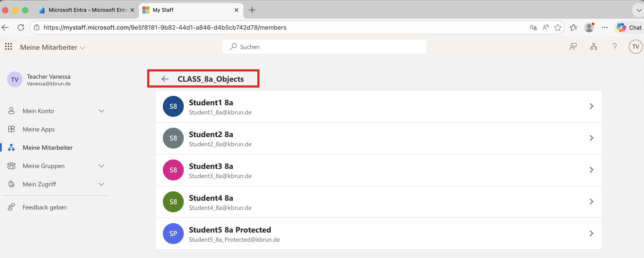Select Meine Apps in the sidebar
The height and width of the screenshot is (258, 644).
tap(39, 129)
